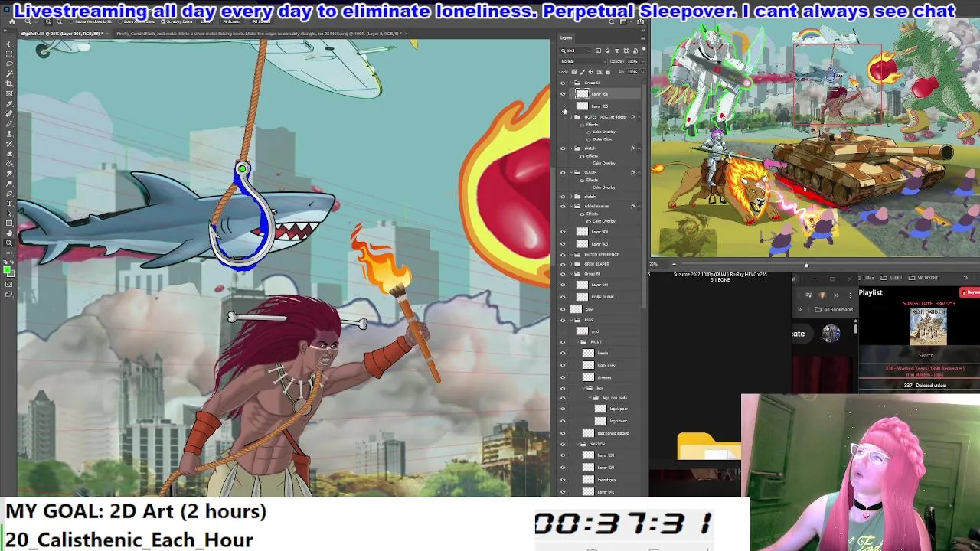Open the layer Opacity dropdown

[x=643, y=61]
